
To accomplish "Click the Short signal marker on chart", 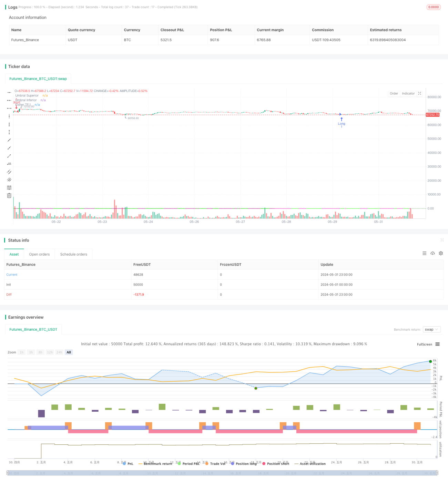I will 16,104.
